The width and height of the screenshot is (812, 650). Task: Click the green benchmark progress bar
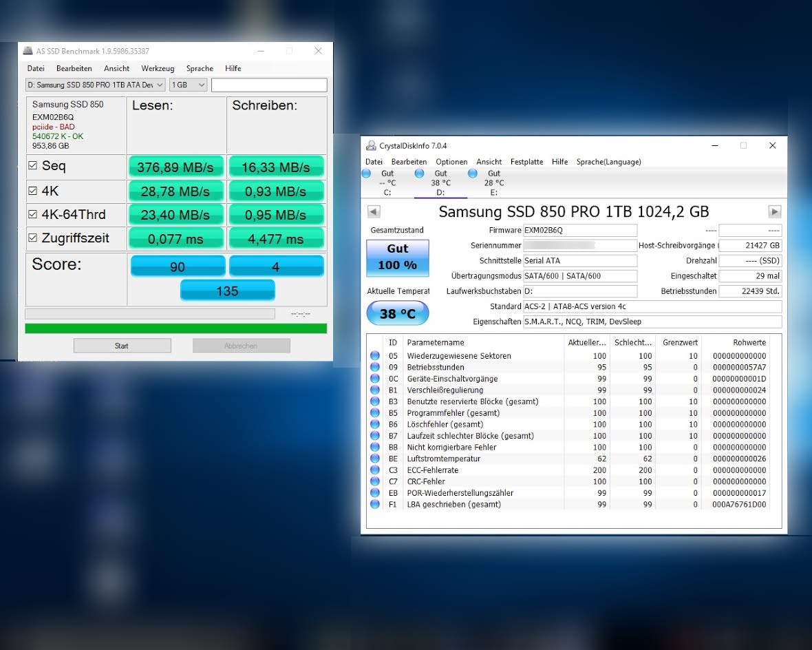tap(176, 328)
